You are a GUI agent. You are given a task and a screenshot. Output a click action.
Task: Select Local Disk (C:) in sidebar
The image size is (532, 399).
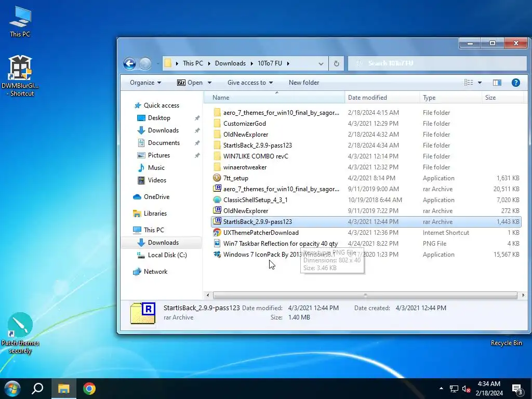click(162, 255)
